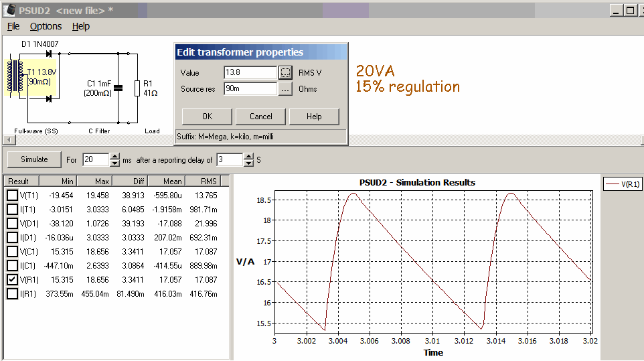The height and width of the screenshot is (361, 644).
Task: Enable the V(D1) plot checkbox
Action: pyautogui.click(x=12, y=224)
